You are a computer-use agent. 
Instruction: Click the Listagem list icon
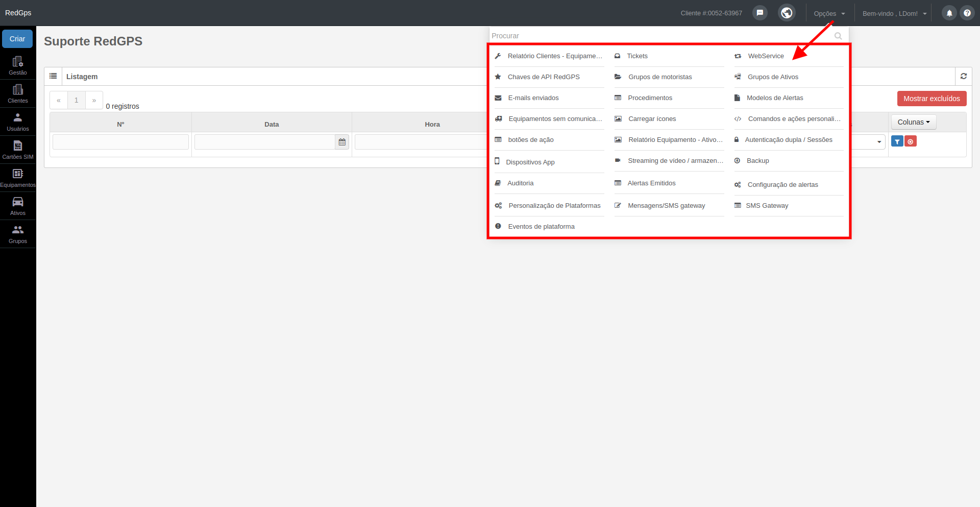(53, 76)
